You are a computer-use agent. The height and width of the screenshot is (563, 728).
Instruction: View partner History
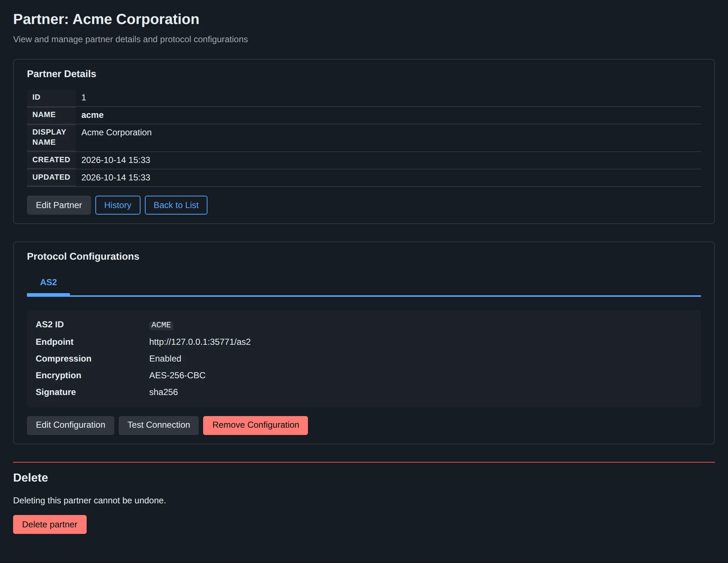118,205
